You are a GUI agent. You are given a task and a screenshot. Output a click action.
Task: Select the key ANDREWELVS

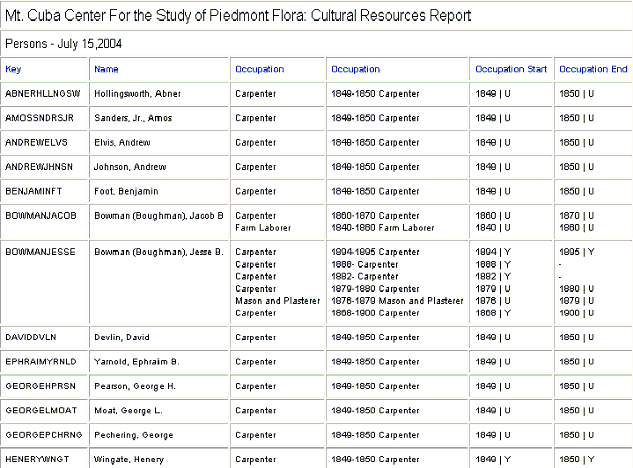[36, 143]
